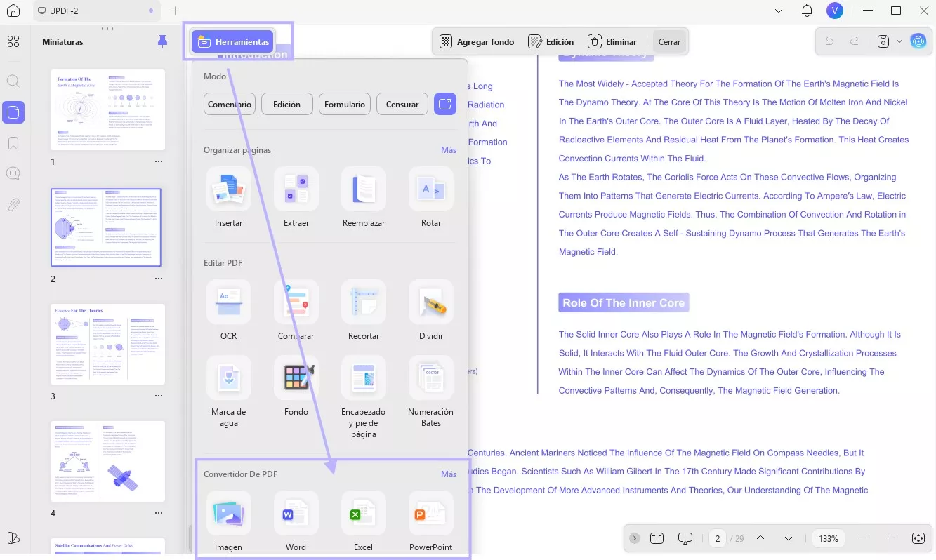The width and height of the screenshot is (936, 560).
Task: Select the Recortar crop tool
Action: pos(364,302)
